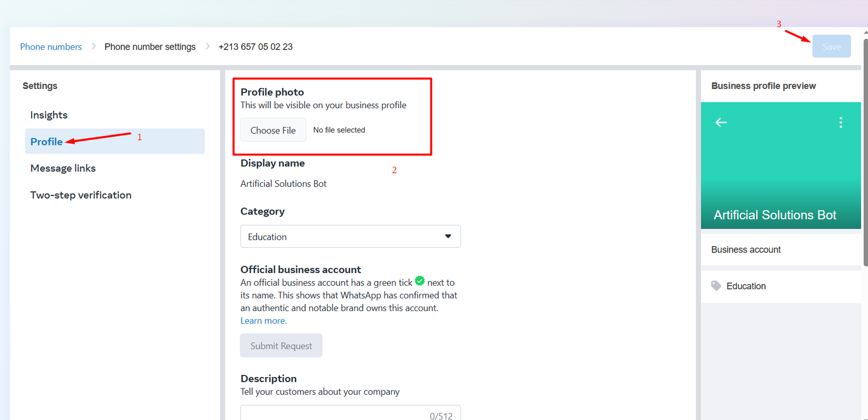Select Profile in the settings sidebar
868x420 pixels.
pos(46,142)
